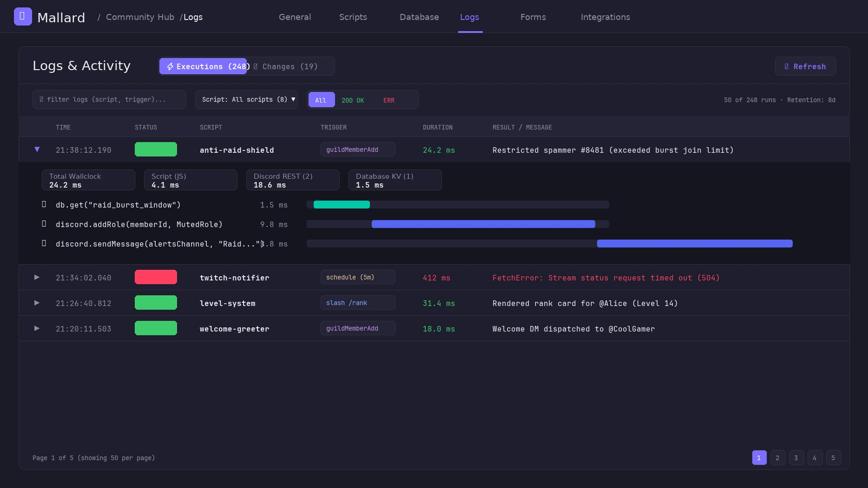Click the '412 ms' duration value
Image resolution: width=868 pixels, height=488 pixels.
436,278
